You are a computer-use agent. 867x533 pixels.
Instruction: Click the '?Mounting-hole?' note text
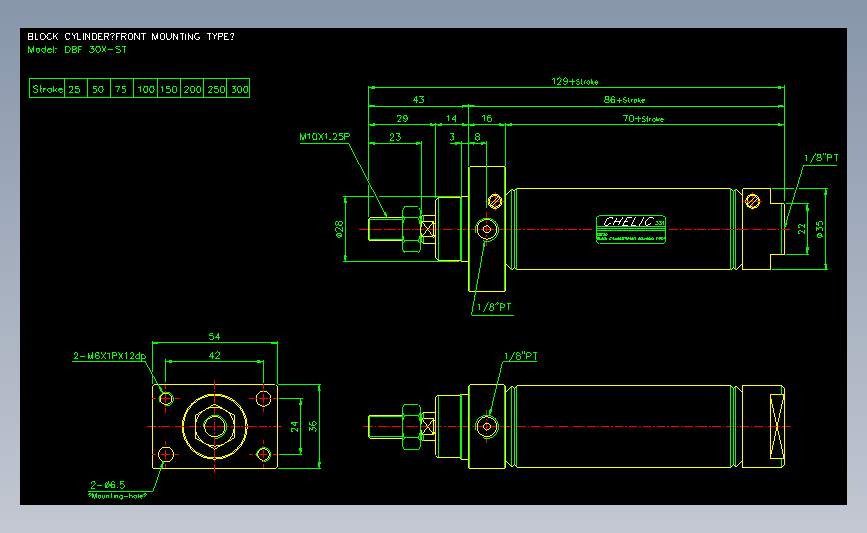click(117, 496)
